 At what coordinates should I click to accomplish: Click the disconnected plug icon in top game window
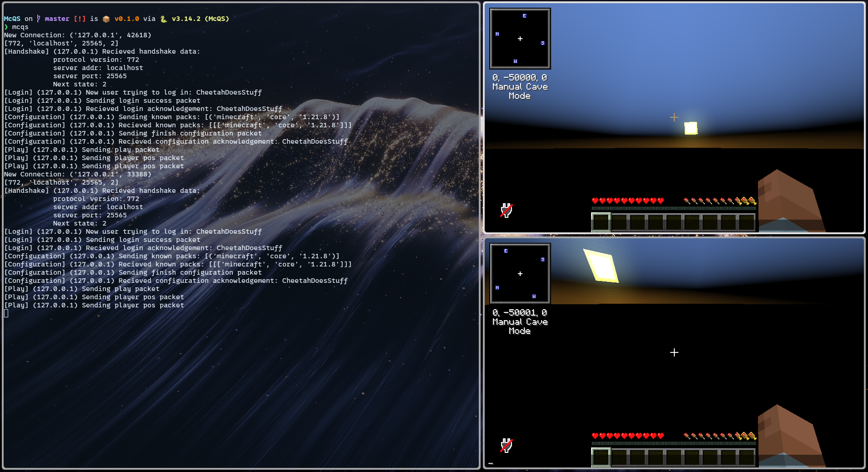point(506,211)
